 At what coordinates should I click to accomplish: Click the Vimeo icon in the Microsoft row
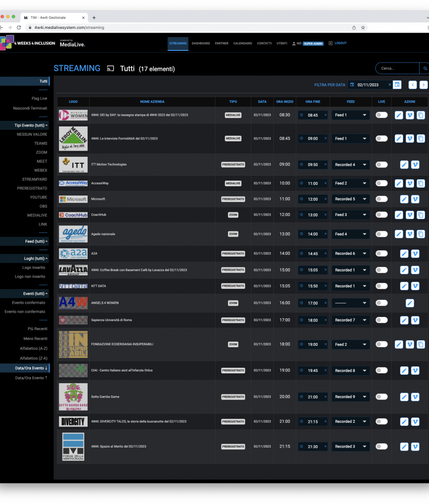(x=415, y=199)
